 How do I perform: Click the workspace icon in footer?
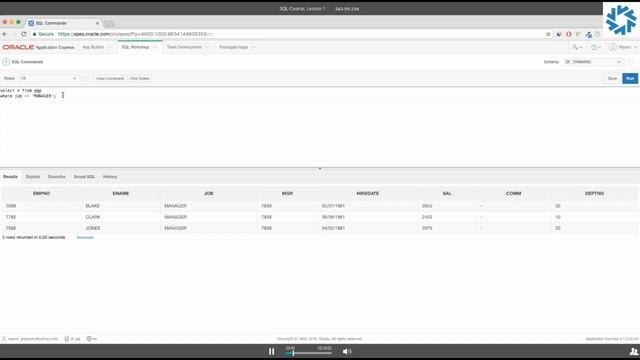[67, 339]
